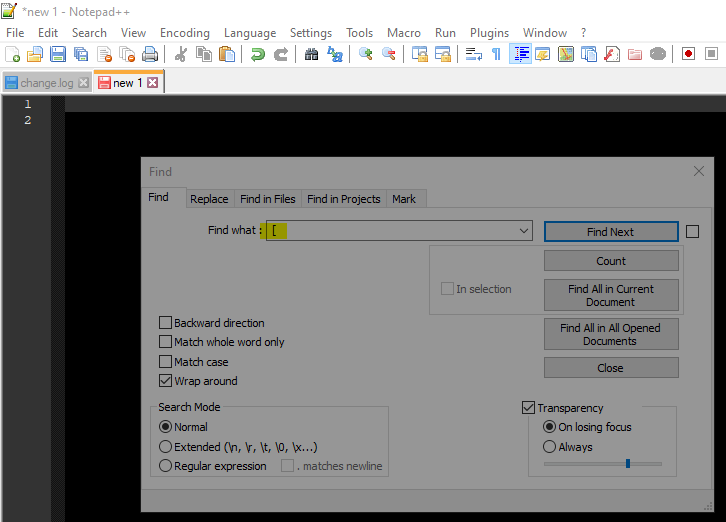726x522 pixels.
Task: Click the Save All toolbar icon
Action: point(81,54)
